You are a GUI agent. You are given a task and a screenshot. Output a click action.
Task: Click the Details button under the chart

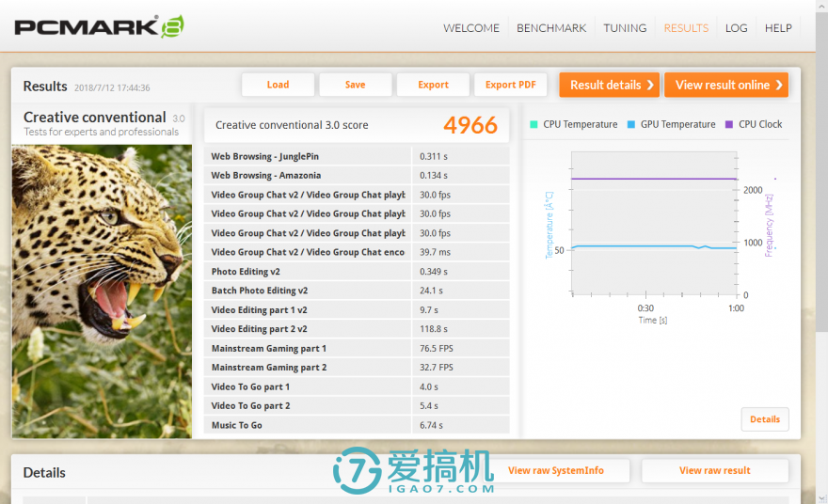pyautogui.click(x=765, y=419)
